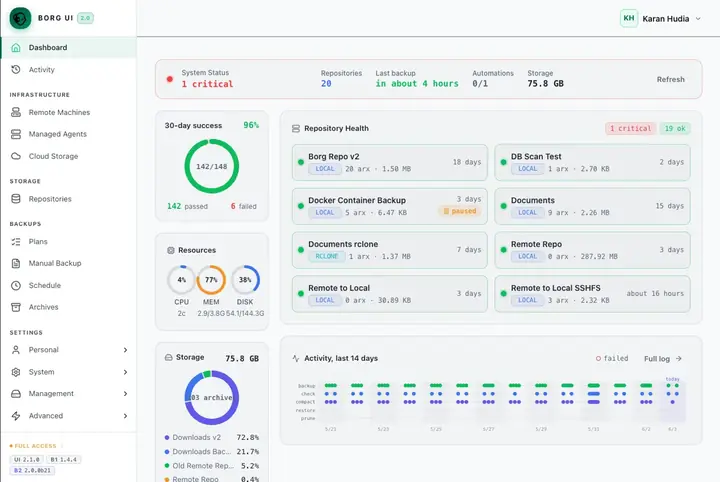Open Remote Machines page
Screen dimensions: 720x482
pyautogui.click(x=68, y=112)
